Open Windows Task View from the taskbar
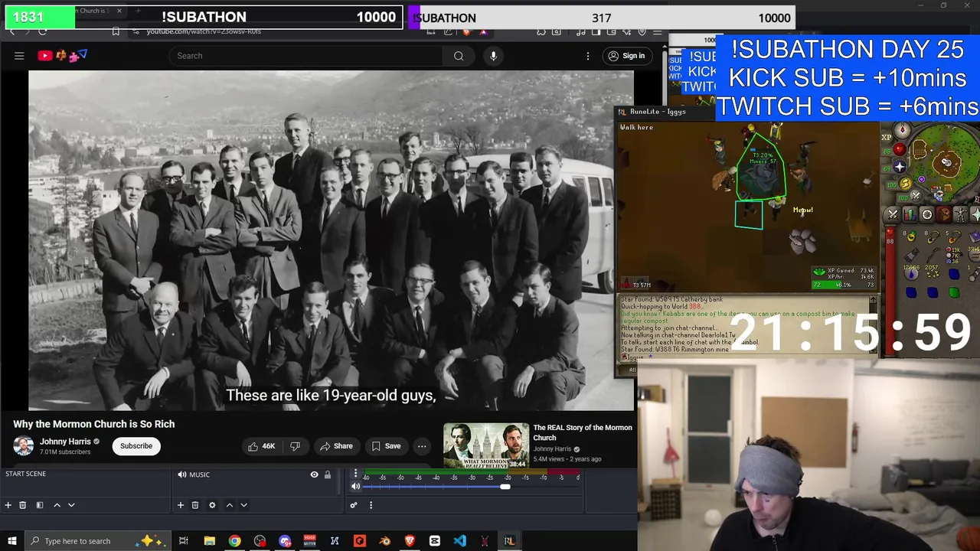This screenshot has width=980, height=551. 184,541
